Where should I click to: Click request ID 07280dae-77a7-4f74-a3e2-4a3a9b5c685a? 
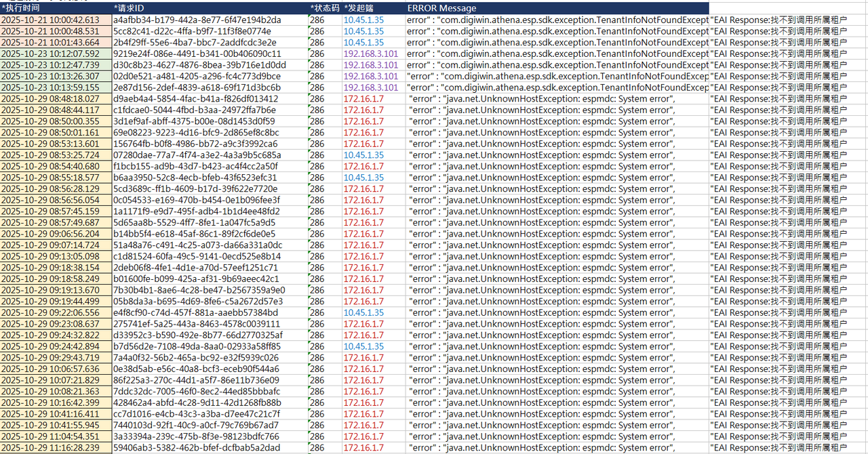pos(197,155)
